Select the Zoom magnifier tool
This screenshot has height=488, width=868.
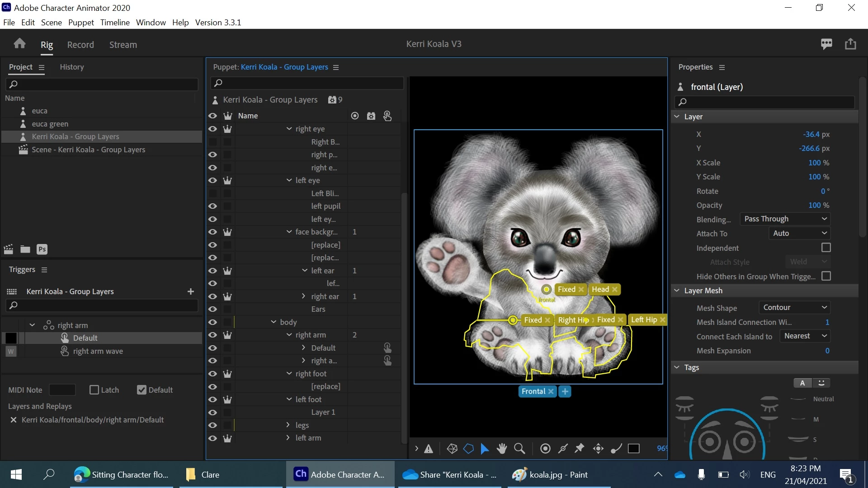(x=520, y=448)
